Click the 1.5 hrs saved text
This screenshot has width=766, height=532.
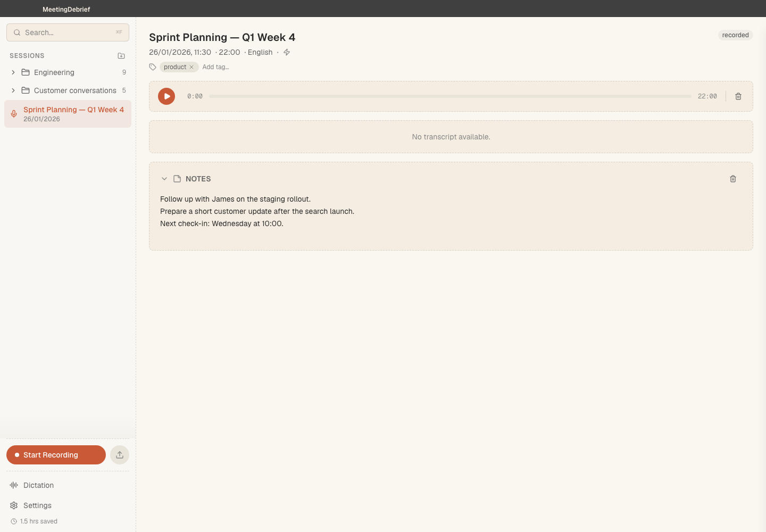tap(39, 521)
